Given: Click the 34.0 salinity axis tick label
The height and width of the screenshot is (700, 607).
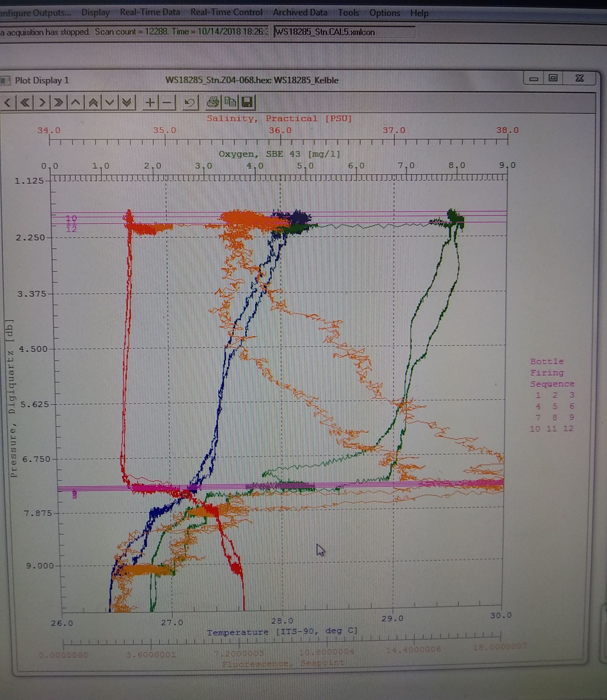Looking at the screenshot, I should click(49, 130).
